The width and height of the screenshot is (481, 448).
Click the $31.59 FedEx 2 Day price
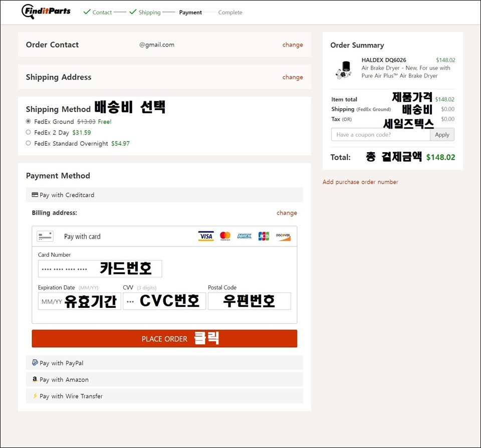(82, 132)
